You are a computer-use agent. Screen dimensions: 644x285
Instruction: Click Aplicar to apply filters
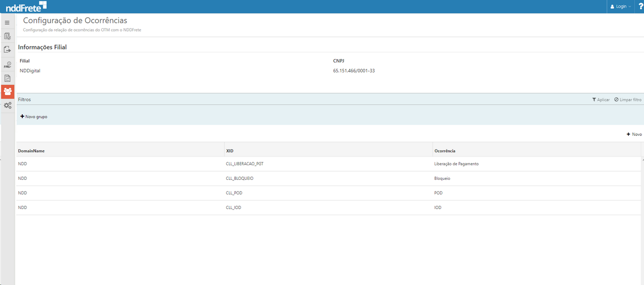click(601, 99)
